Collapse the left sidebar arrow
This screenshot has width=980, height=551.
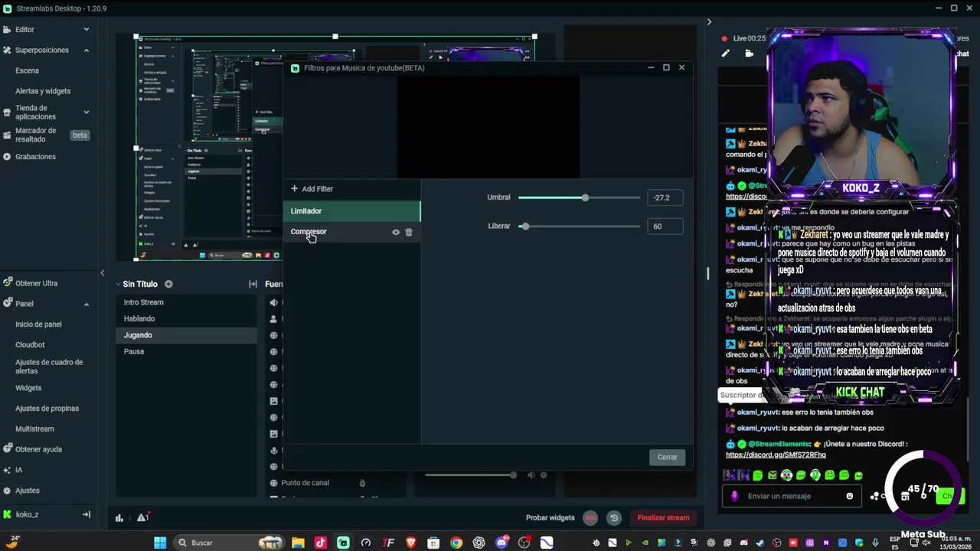pyautogui.click(x=103, y=273)
